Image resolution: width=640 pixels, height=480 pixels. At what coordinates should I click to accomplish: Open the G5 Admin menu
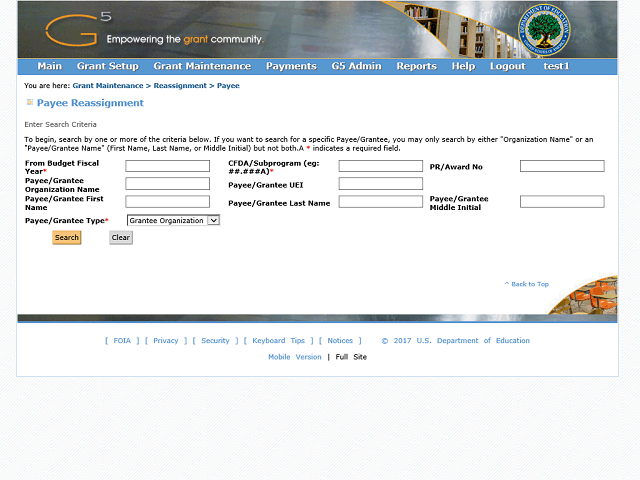click(356, 66)
